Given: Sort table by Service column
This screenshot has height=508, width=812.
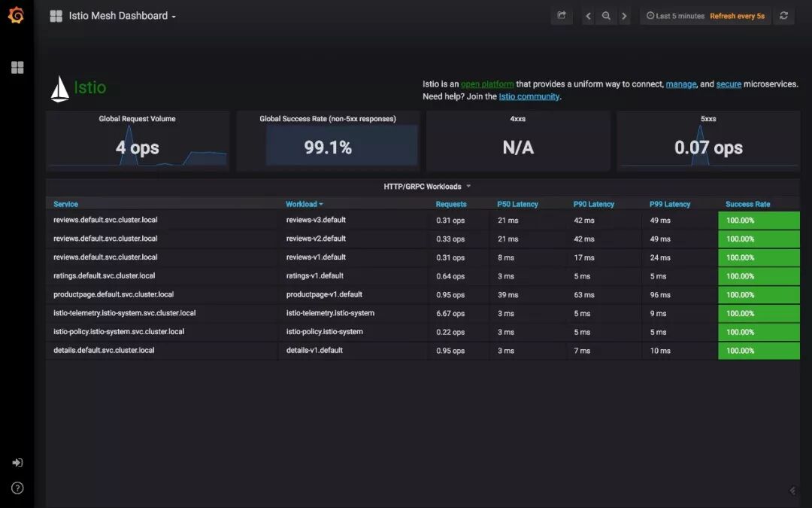Looking at the screenshot, I should [65, 204].
